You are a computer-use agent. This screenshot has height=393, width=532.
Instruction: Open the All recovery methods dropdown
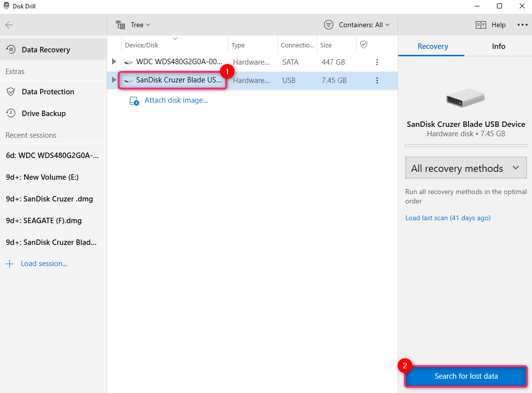[x=466, y=168]
